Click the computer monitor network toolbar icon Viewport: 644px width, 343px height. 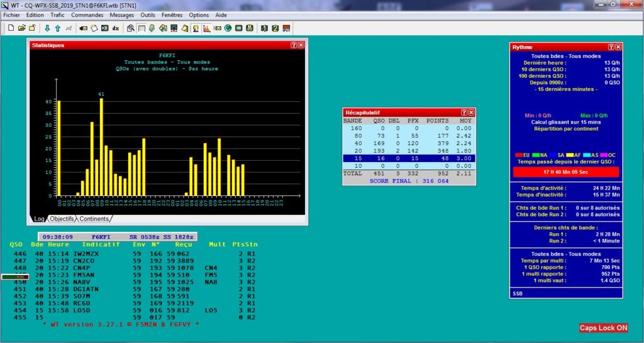tap(174, 28)
